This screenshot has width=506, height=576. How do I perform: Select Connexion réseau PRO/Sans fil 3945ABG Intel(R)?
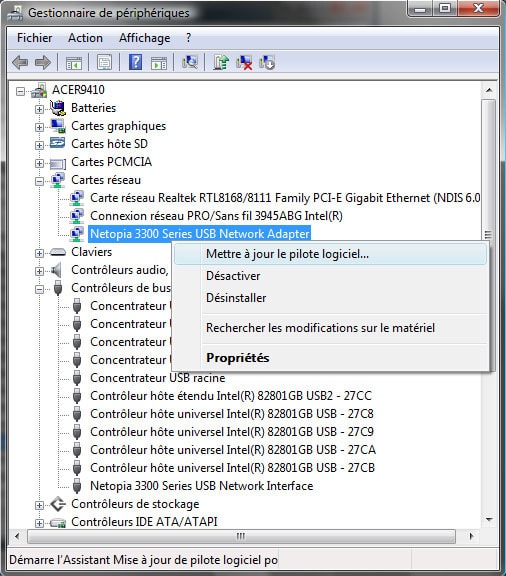coord(216,216)
